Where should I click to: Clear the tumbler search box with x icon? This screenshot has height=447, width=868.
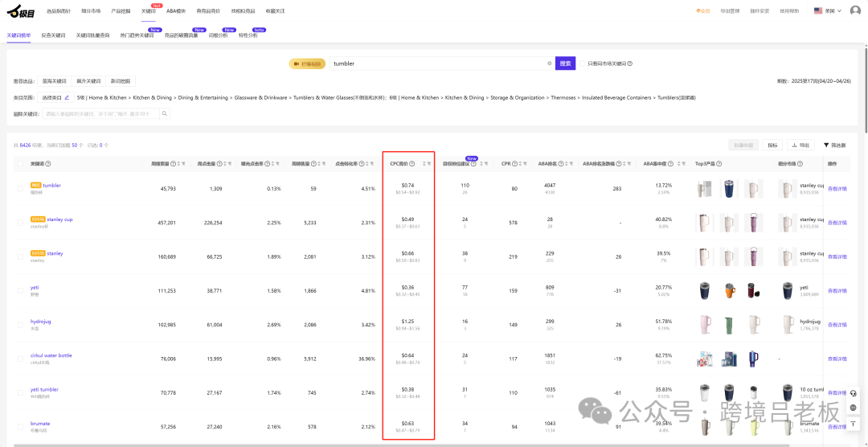point(550,64)
